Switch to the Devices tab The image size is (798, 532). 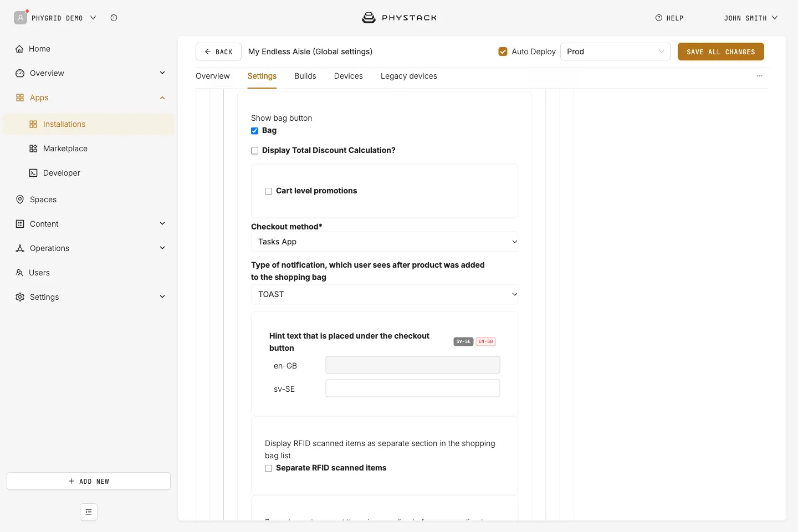pyautogui.click(x=349, y=76)
